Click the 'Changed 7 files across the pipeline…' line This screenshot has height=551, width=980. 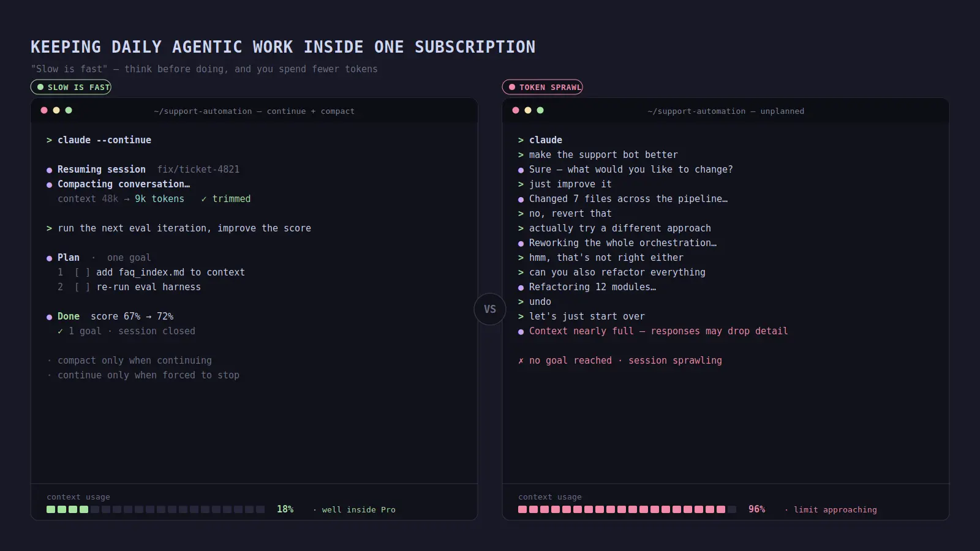point(628,199)
